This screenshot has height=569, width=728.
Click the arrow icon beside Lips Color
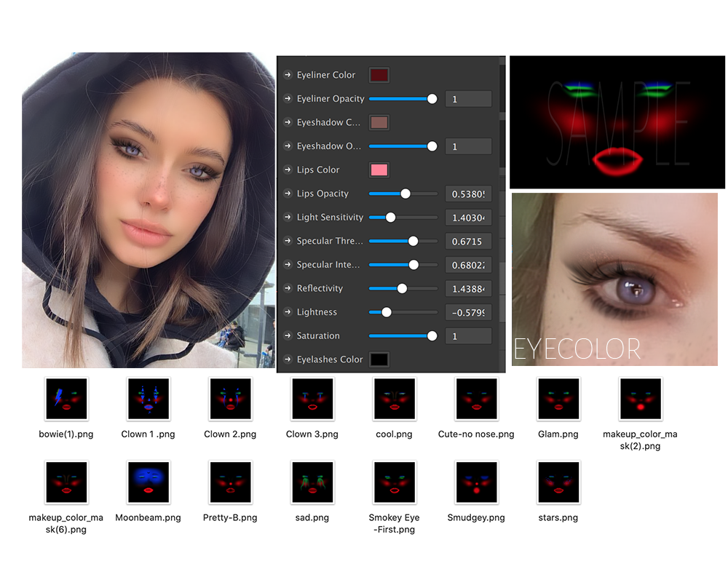pyautogui.click(x=288, y=170)
